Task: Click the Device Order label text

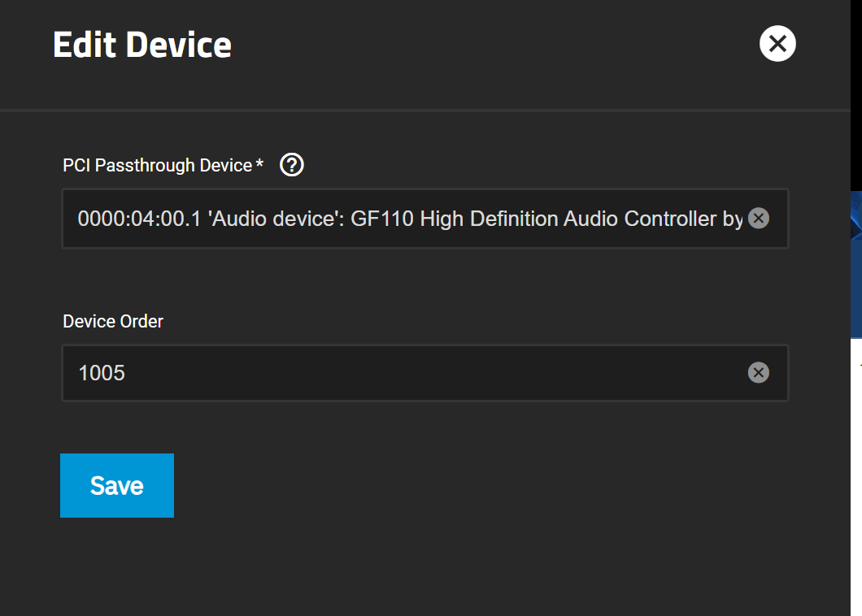Action: tap(113, 322)
